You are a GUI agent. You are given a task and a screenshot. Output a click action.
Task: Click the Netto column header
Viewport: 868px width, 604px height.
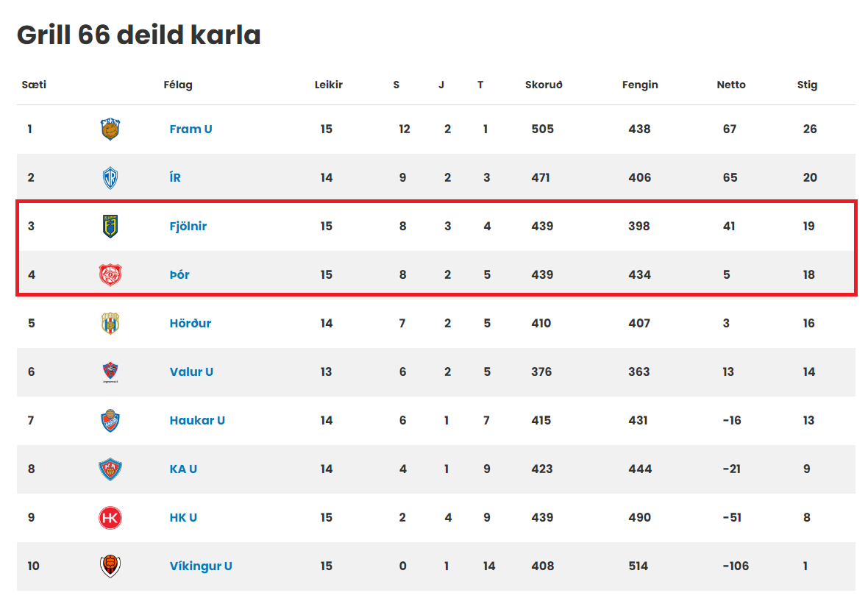[730, 85]
